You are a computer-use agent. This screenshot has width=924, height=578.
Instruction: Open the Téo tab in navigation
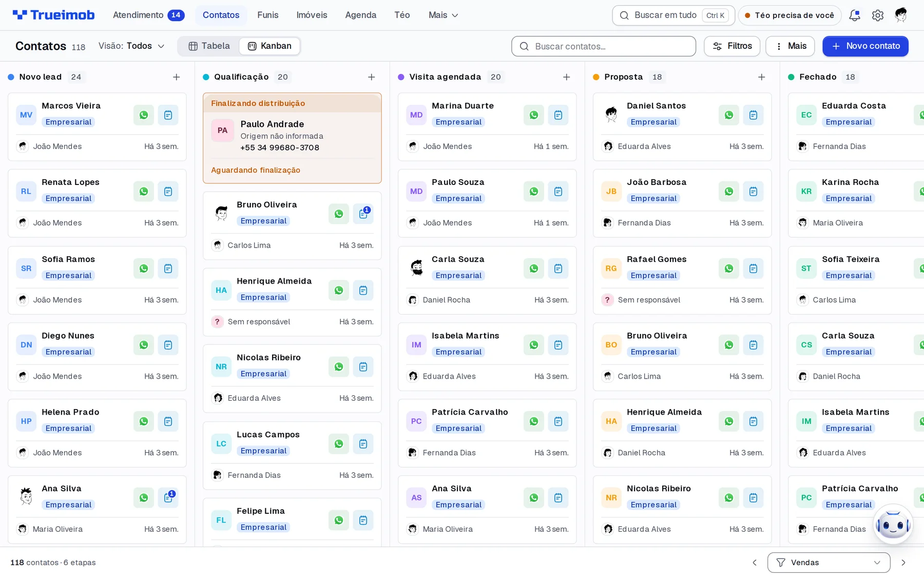click(402, 15)
